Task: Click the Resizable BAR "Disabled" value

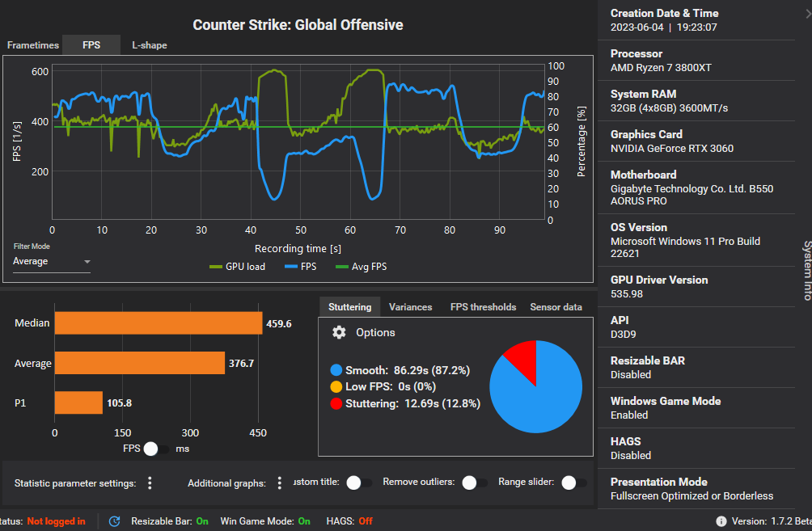Action: [x=630, y=374]
